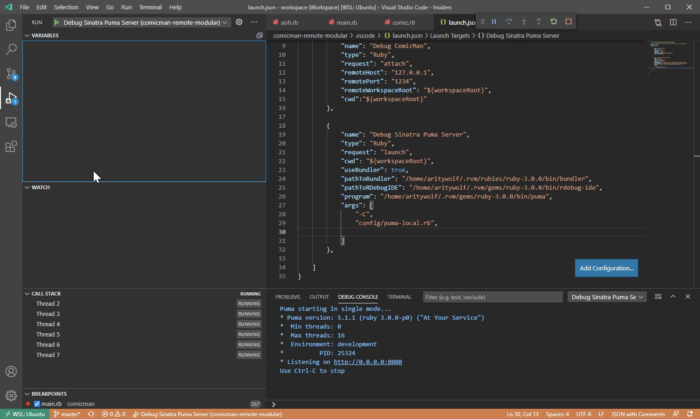Viewport: 700px width, 419px height.
Task: Click the Spaces: 4 indentation setting
Action: click(557, 414)
